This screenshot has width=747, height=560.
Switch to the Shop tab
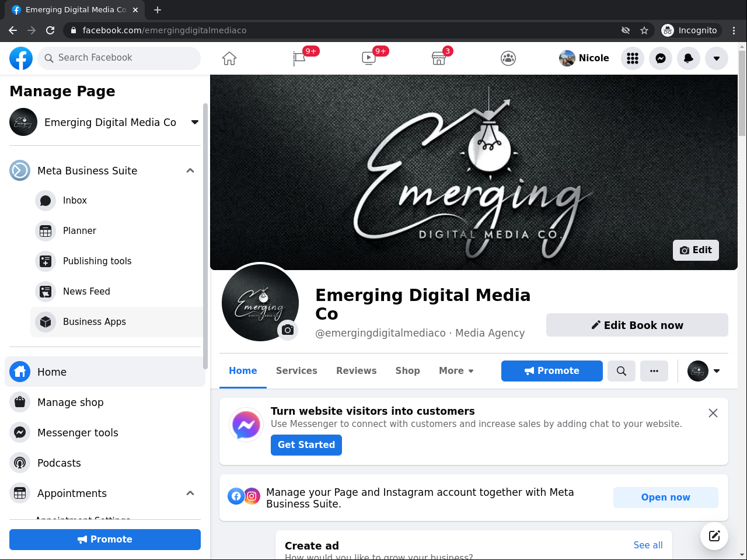[408, 371]
